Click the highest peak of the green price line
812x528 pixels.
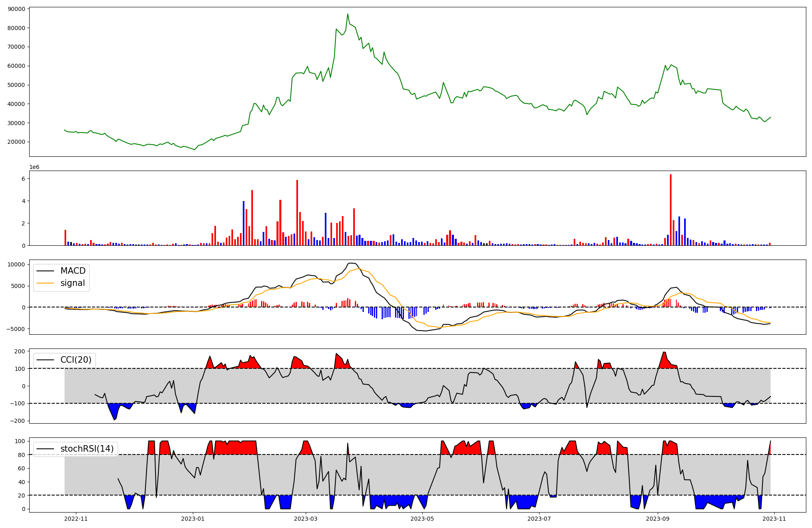point(348,14)
